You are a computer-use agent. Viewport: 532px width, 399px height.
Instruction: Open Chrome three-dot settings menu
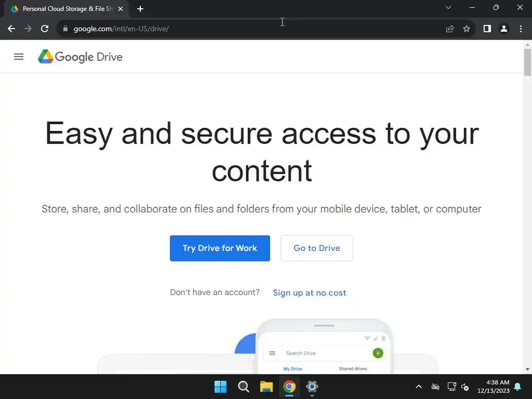tap(521, 29)
